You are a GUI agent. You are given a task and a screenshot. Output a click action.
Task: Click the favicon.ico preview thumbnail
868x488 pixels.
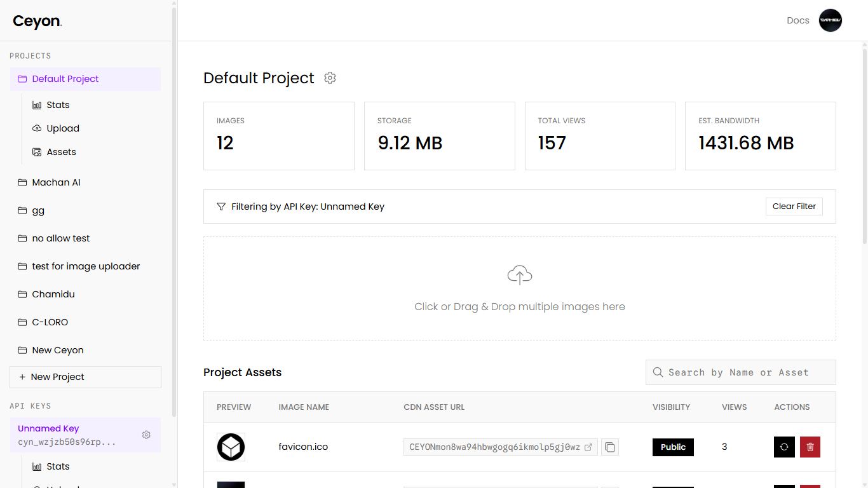231,447
